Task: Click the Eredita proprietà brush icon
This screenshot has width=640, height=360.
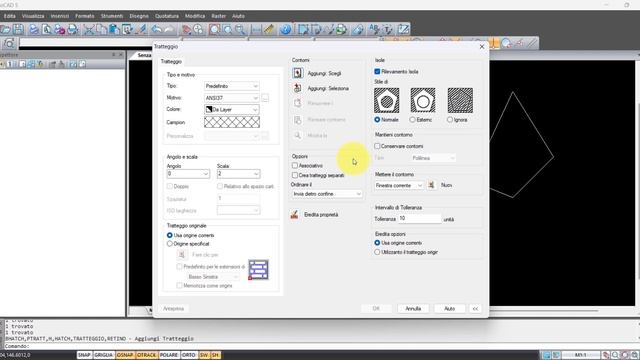Action: 294,214
